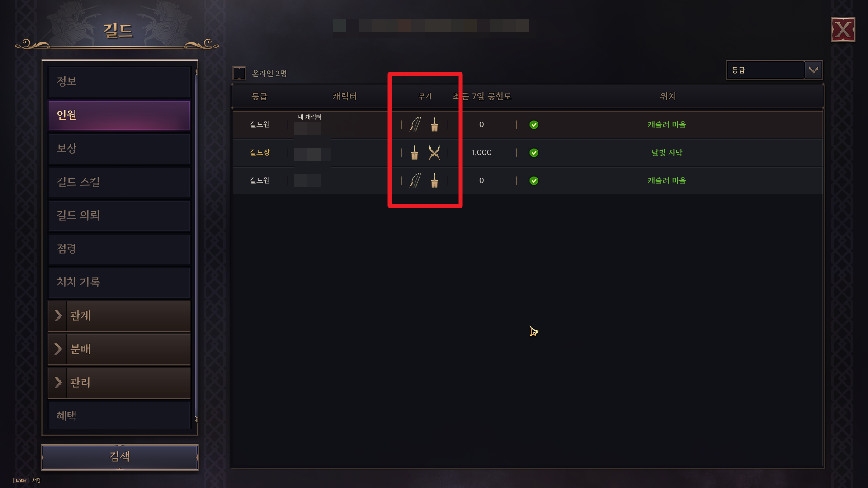
Task: Click the staff weapon icon in the first row
Action: point(434,125)
